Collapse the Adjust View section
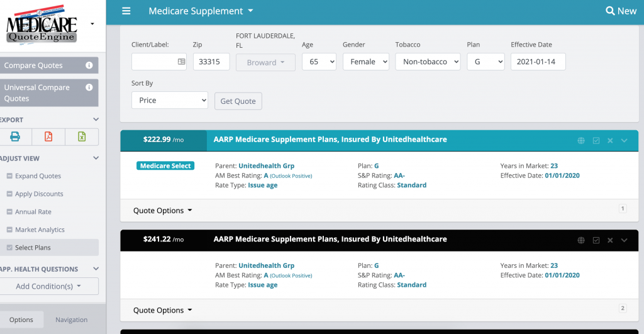This screenshot has height=334, width=644. 96,158
